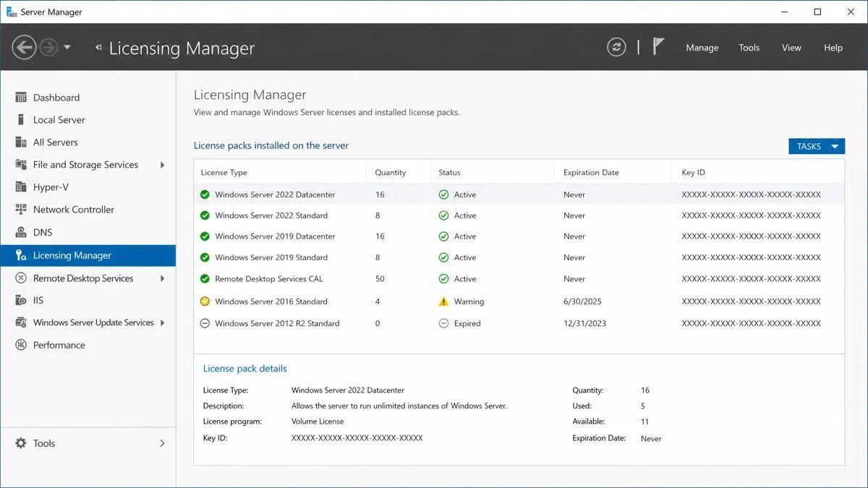Click the Remote Desktop Services icon

(x=21, y=278)
